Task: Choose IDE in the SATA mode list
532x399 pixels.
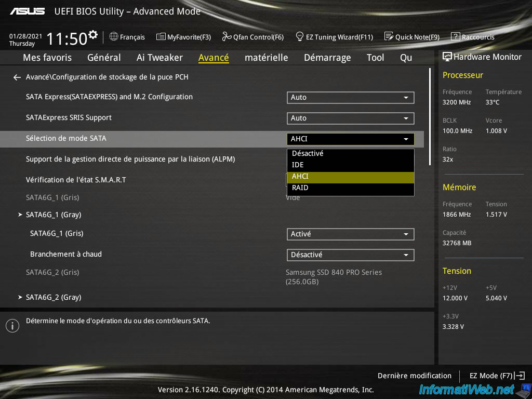Action: (351, 165)
